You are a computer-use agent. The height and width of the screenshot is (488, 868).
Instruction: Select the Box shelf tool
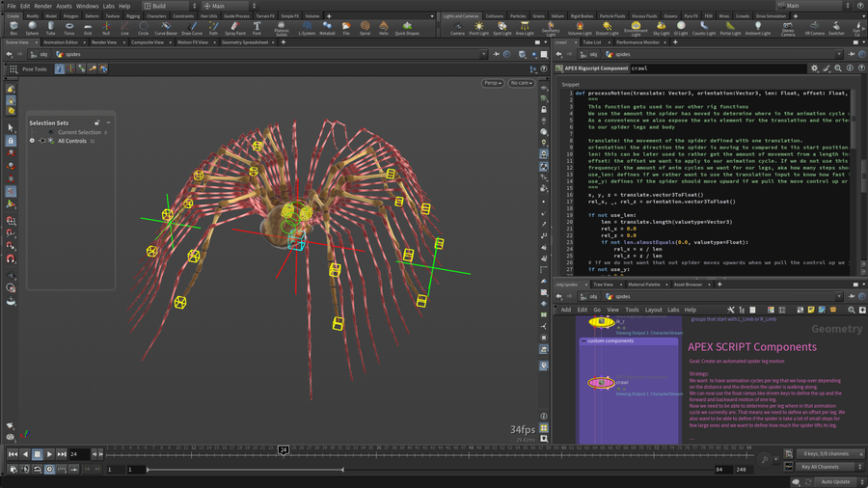(14, 28)
